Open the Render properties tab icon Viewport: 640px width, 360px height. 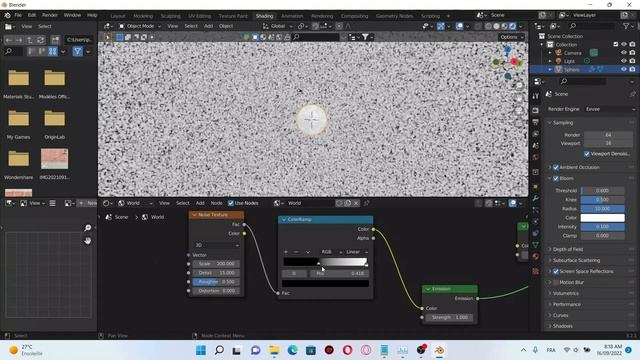(x=536, y=111)
